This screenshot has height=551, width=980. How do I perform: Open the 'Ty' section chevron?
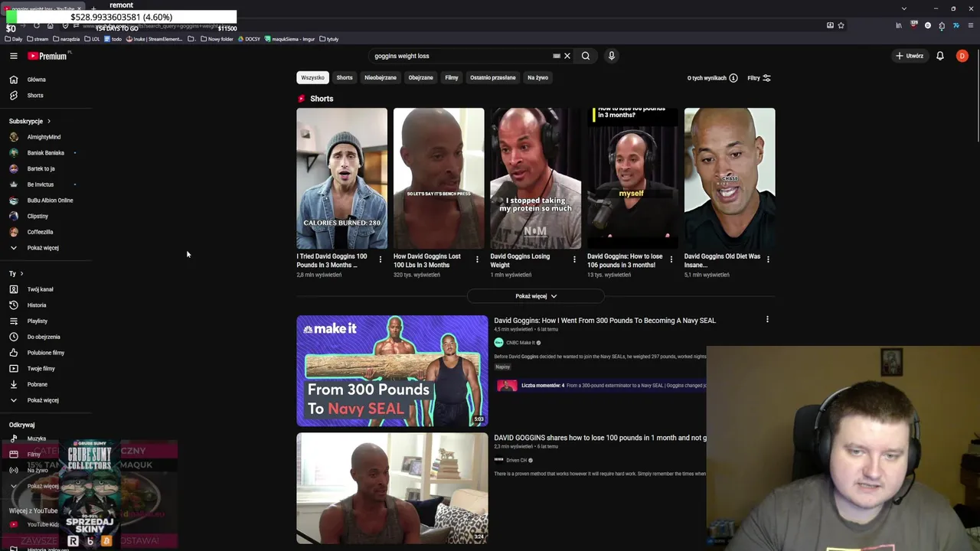(21, 273)
